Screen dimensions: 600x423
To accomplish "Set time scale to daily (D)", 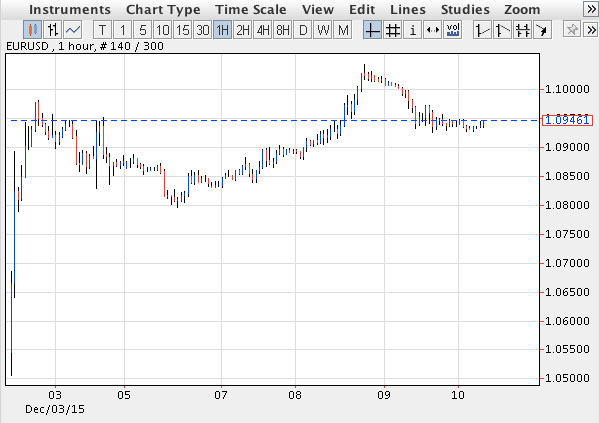I will click(303, 30).
